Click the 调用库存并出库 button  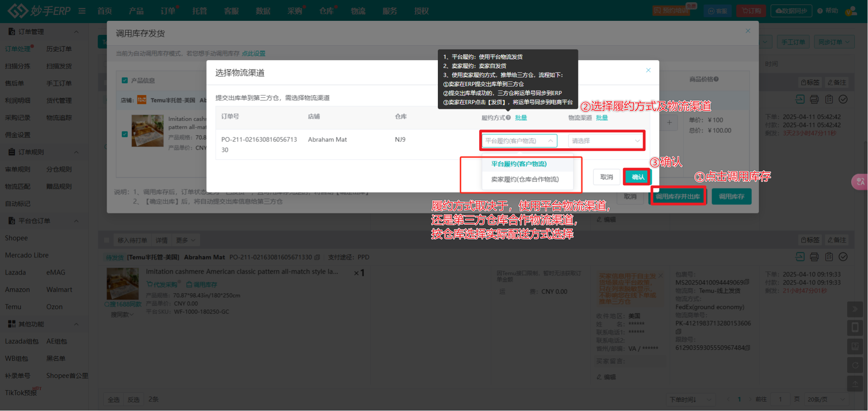678,196
